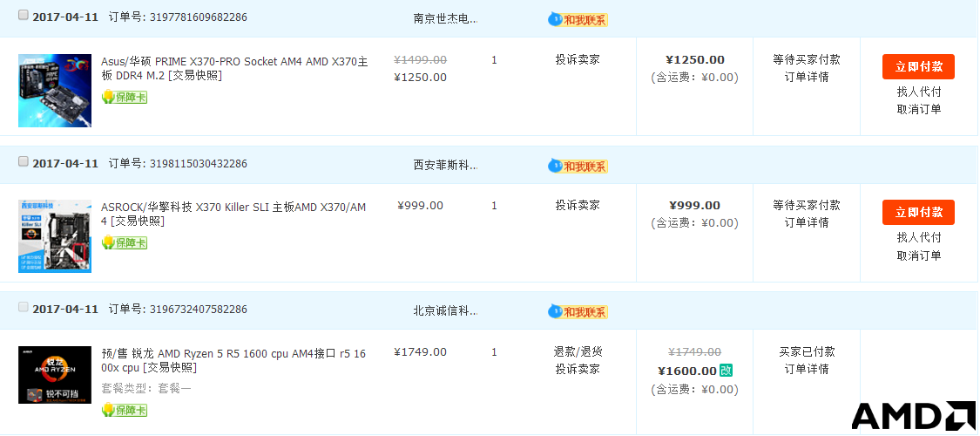The width and height of the screenshot is (980, 436).
Task: Click 投诉卖家 for the Ryzen 5 order
Action: tap(578, 369)
